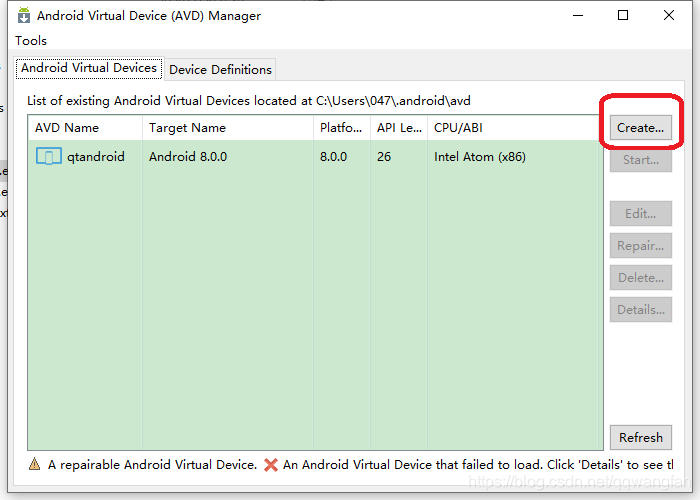700x500 pixels.
Task: Click the Delete... button
Action: tap(641, 278)
